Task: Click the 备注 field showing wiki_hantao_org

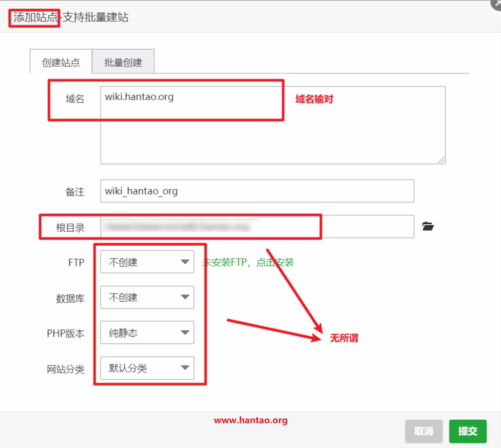Action: (x=257, y=191)
